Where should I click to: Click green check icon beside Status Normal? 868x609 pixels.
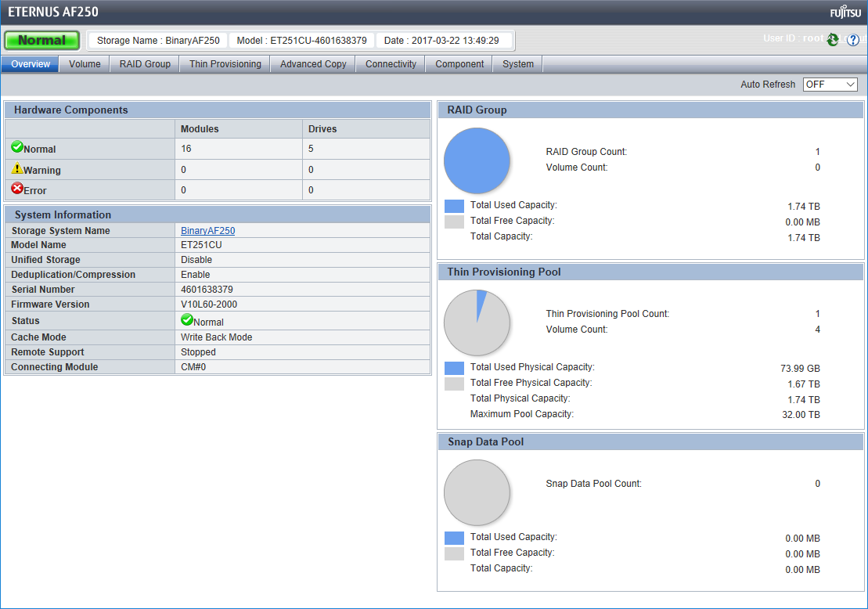coord(187,319)
